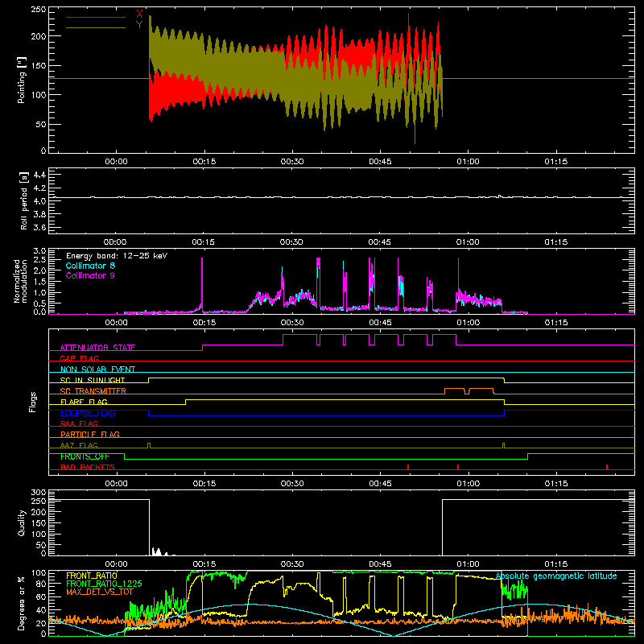Click the BAD_PACKETS tick after 01:15
The width and height of the screenshot is (644, 644).
coord(607,467)
